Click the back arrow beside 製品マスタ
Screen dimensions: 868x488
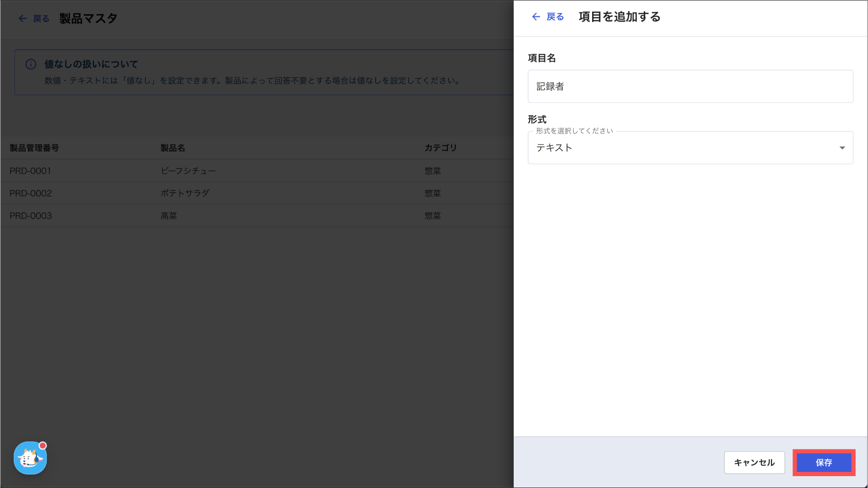pyautogui.click(x=22, y=19)
